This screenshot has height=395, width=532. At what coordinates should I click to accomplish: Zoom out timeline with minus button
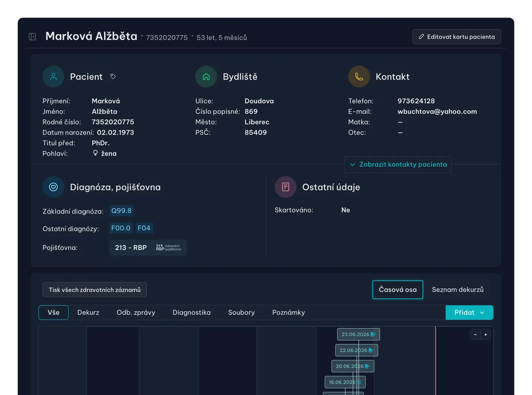(x=475, y=334)
